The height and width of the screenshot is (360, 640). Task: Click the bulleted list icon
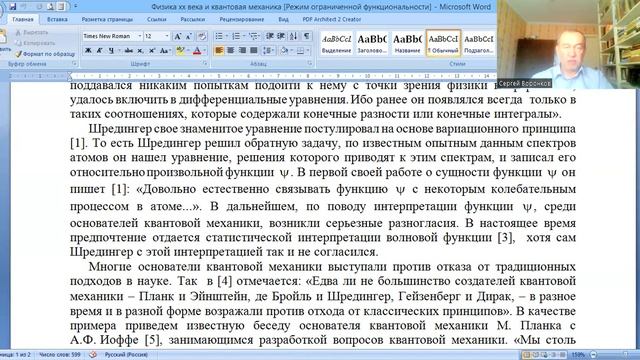click(219, 37)
